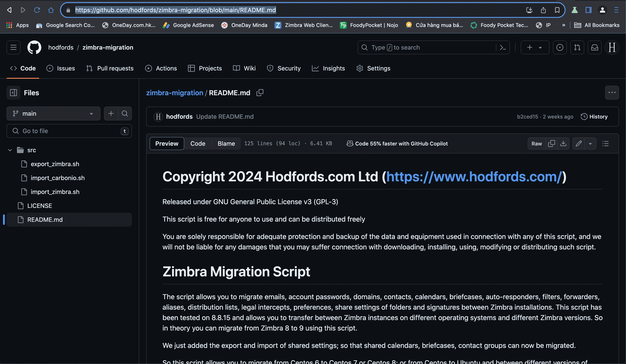The width and height of the screenshot is (626, 364).
Task: Expand more edit options arrow next to pencil
Action: (590, 144)
